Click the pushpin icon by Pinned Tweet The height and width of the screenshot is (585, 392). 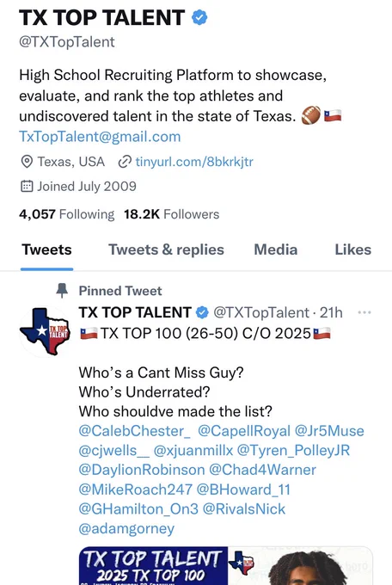coord(62,291)
